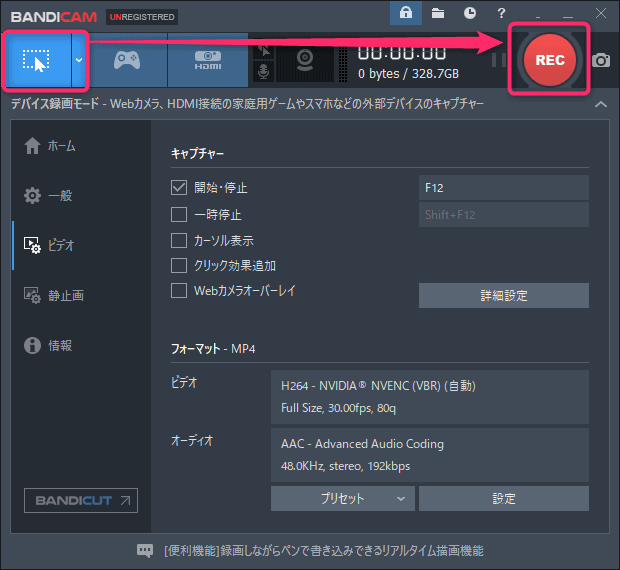Select the HDMI device recording mode
The image size is (620, 570).
point(207,60)
